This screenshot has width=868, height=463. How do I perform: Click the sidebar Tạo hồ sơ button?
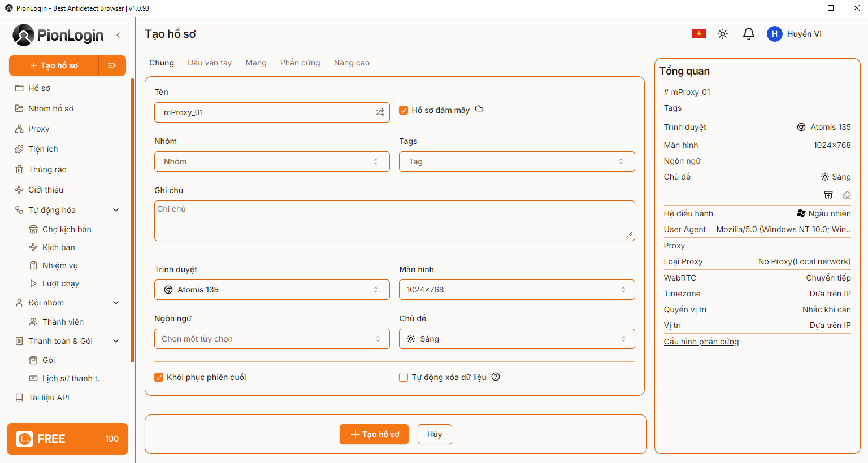tap(54, 65)
